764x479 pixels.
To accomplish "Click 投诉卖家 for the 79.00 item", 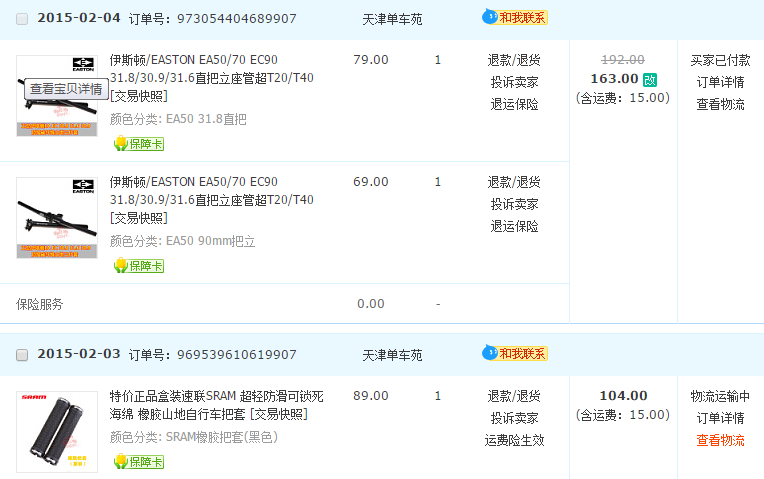I will pos(514,82).
